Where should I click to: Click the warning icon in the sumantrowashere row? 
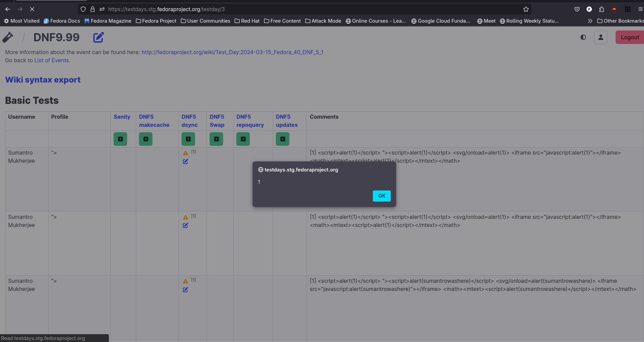point(186,281)
